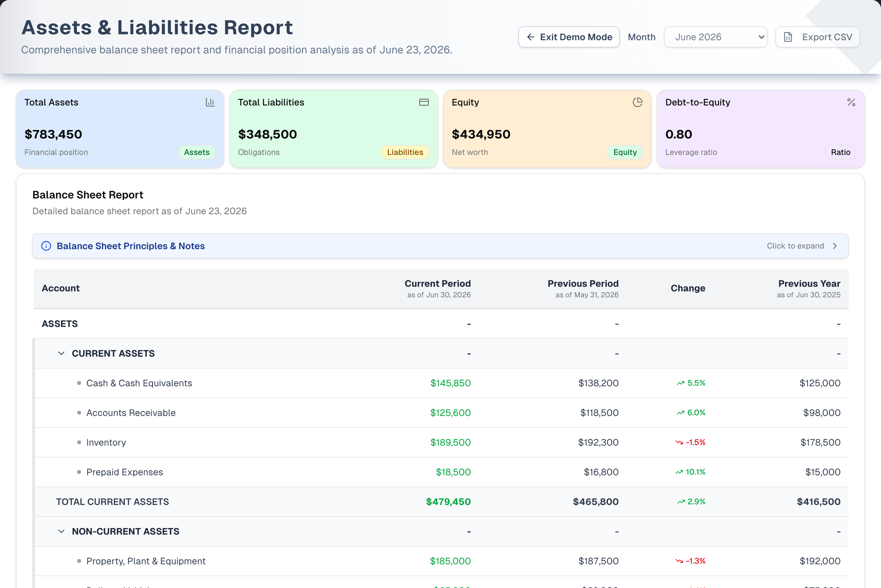
Task: Select Property, Plant & Equipment row label
Action: 146,561
